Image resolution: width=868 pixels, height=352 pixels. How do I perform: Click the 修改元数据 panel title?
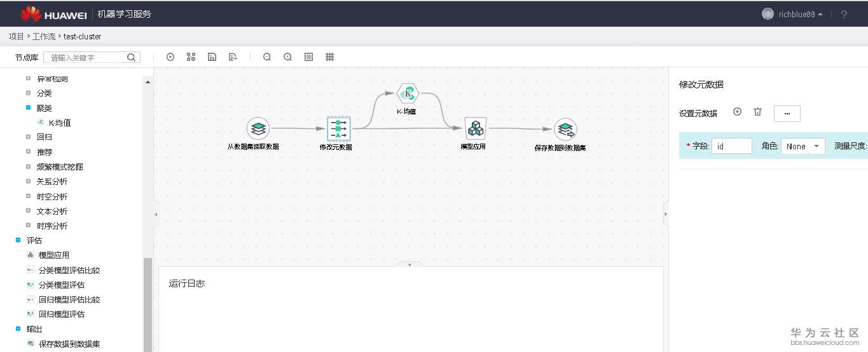coord(701,85)
